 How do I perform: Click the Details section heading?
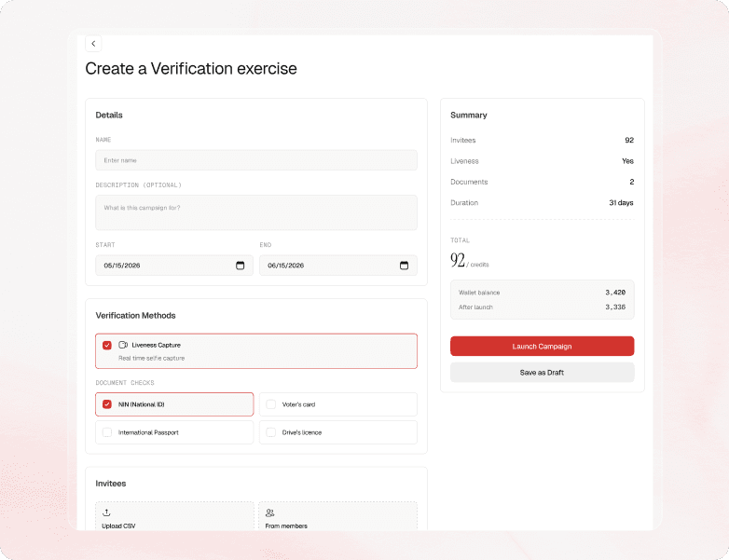[109, 116]
